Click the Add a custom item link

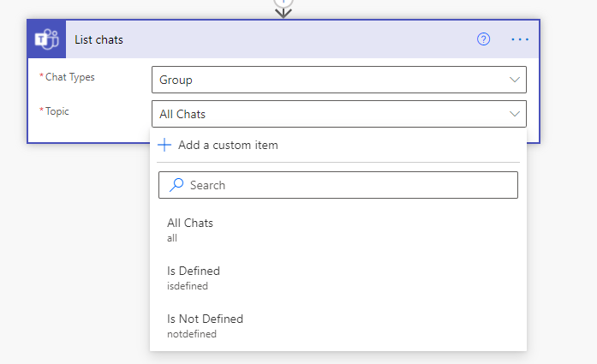(228, 145)
